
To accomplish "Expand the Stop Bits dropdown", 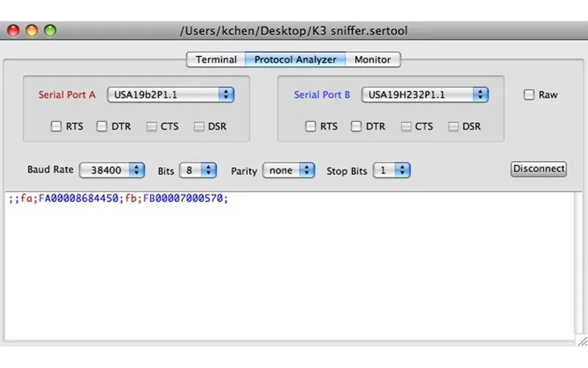I will click(392, 170).
